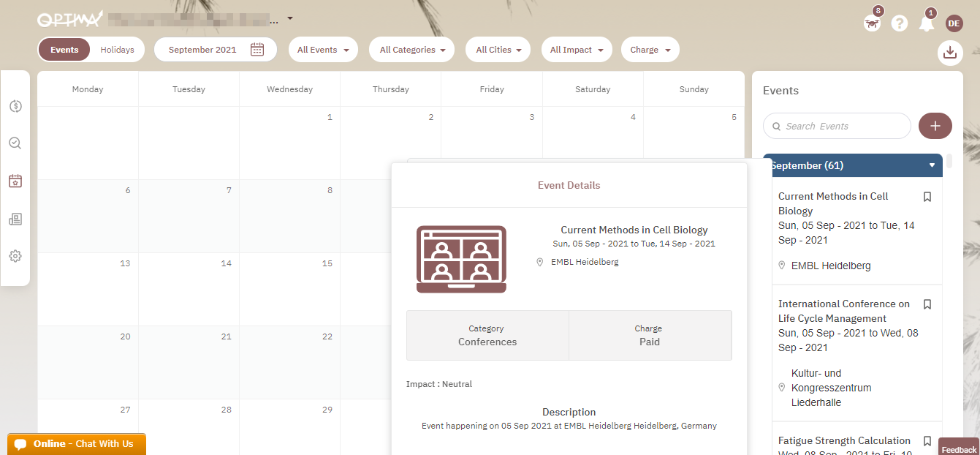This screenshot has height=455, width=980.
Task: Click the Monday column header
Action: coord(88,89)
